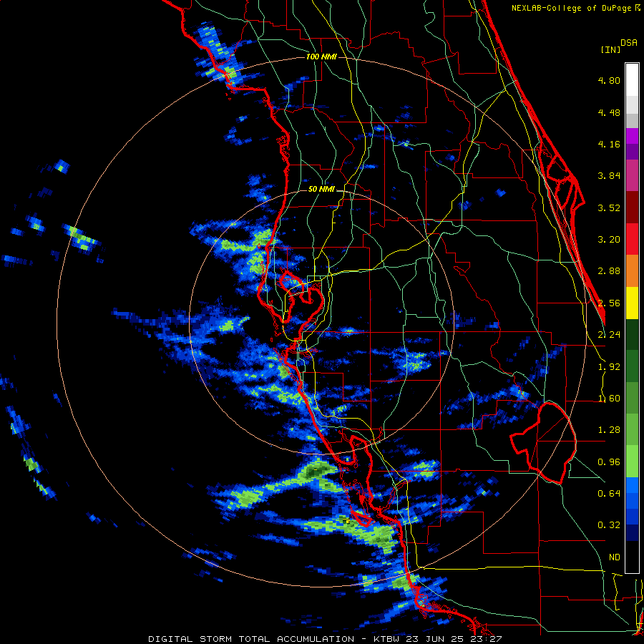Select the 1.60 legend value
644x644 pixels.
point(609,399)
